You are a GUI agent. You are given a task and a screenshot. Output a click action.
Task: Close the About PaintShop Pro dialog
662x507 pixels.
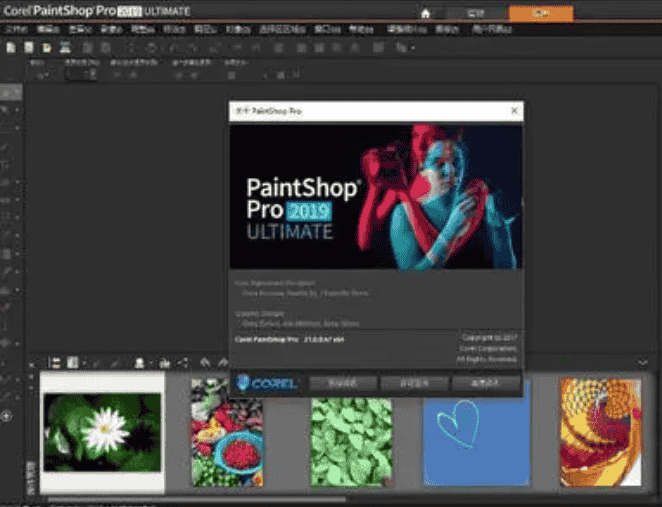(x=514, y=111)
